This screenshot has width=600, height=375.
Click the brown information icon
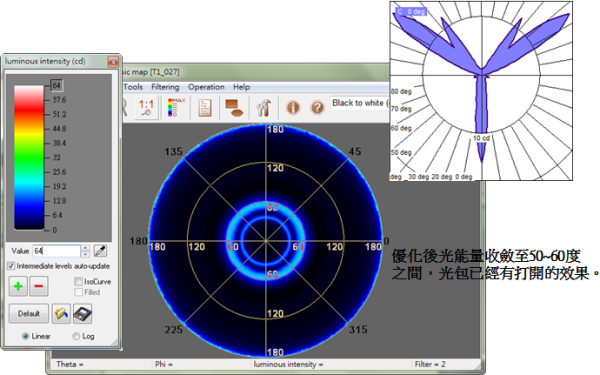click(293, 108)
